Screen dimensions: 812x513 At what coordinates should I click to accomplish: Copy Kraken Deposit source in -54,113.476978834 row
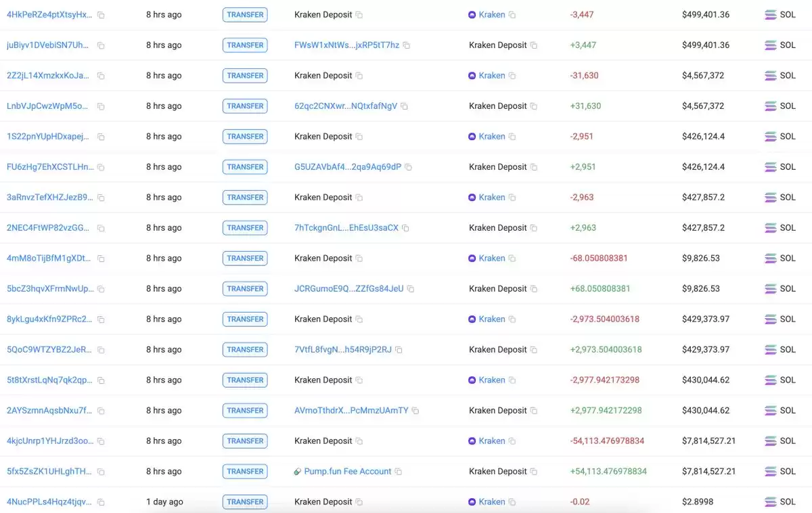tap(359, 441)
